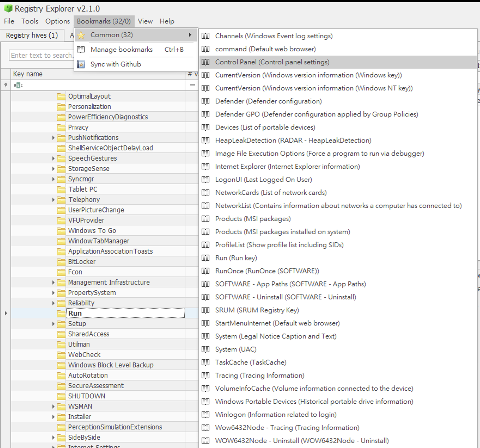Expand the PushNotifications key
The height and width of the screenshot is (448, 480).
coord(53,138)
